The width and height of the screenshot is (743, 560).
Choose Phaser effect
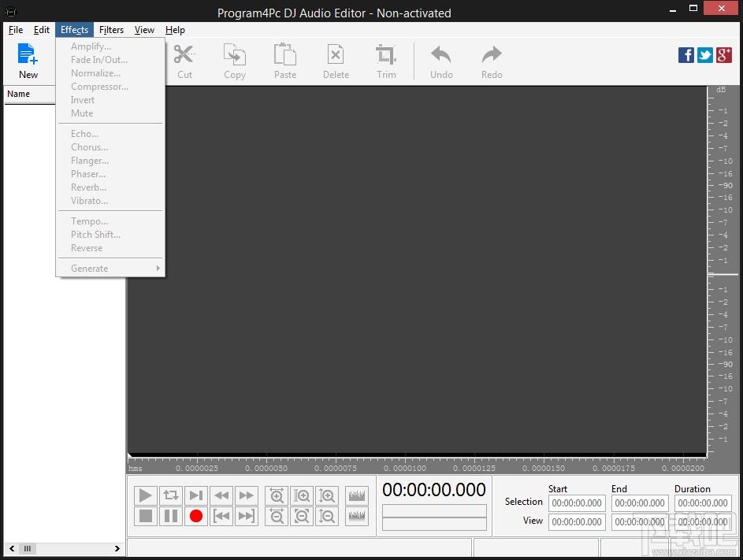(x=110, y=174)
